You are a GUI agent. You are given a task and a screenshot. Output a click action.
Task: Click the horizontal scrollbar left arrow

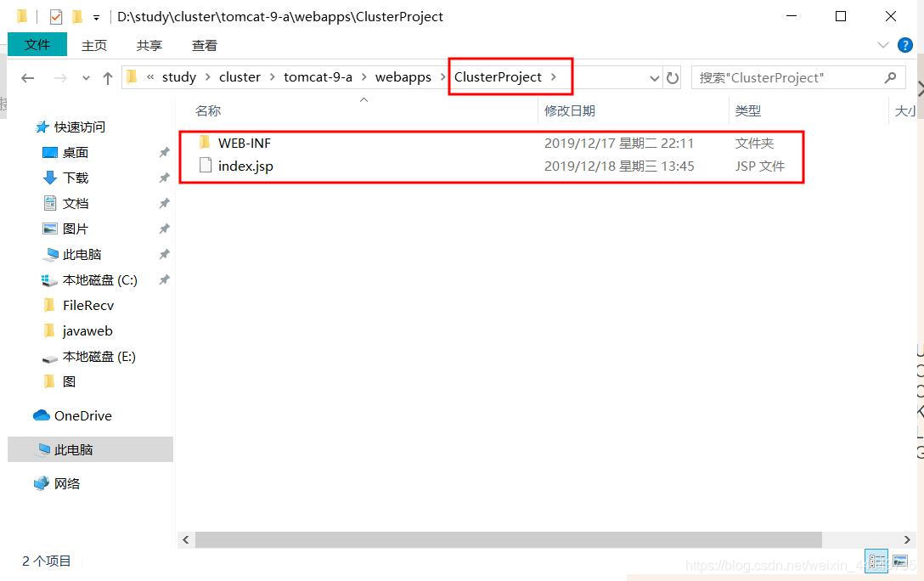tap(186, 539)
